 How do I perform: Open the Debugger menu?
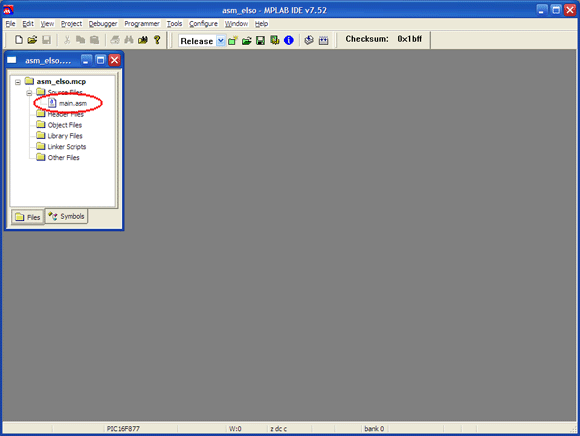[103, 24]
